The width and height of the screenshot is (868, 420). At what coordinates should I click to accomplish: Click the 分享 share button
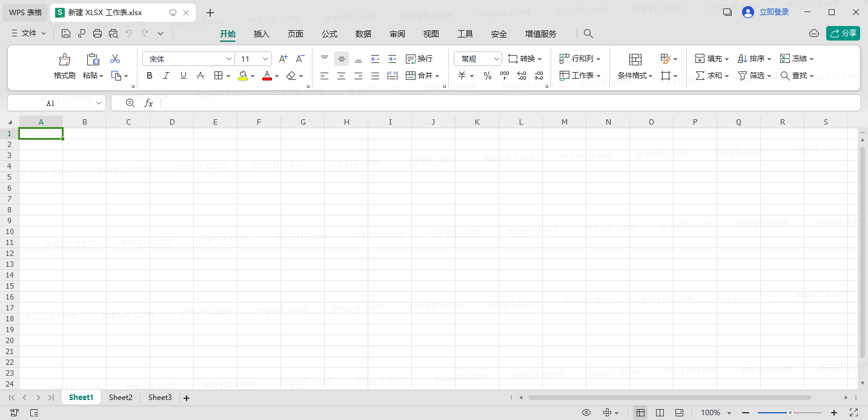(x=843, y=33)
